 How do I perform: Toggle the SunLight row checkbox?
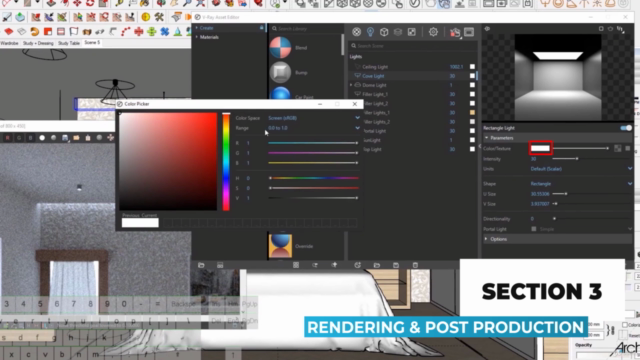pyautogui.click(x=472, y=140)
